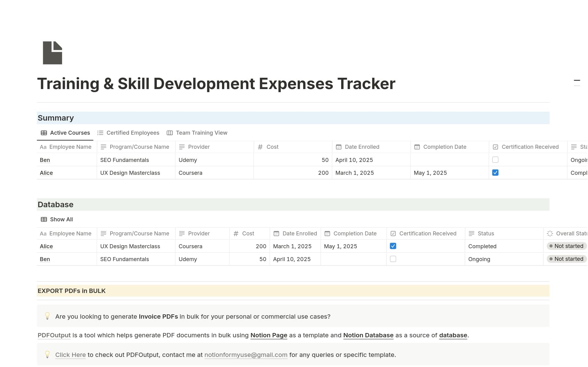
Task: Click the # icon on the Cost column
Action: [x=260, y=147]
